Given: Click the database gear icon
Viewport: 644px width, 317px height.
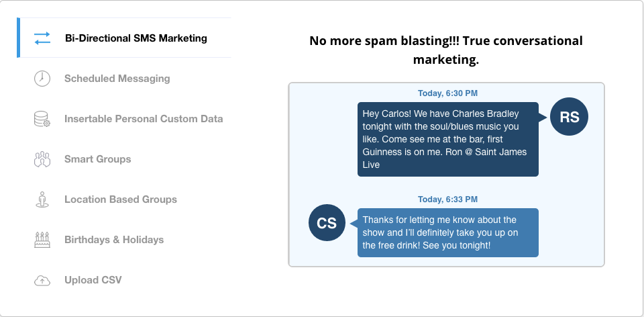Looking at the screenshot, I should (x=42, y=119).
